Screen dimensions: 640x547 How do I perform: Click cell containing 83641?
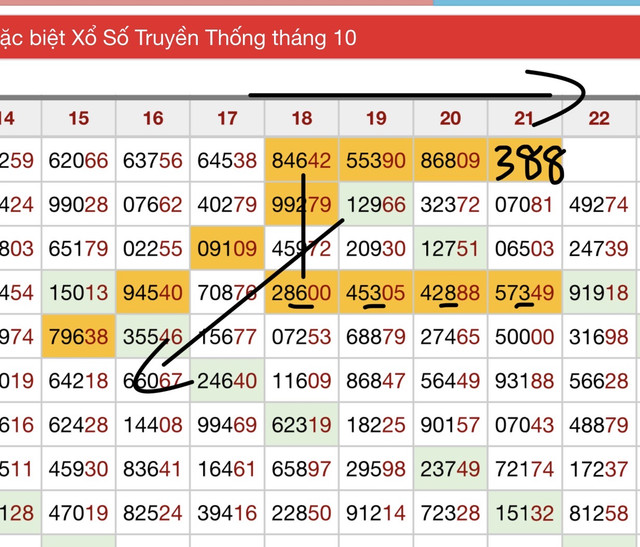(153, 469)
